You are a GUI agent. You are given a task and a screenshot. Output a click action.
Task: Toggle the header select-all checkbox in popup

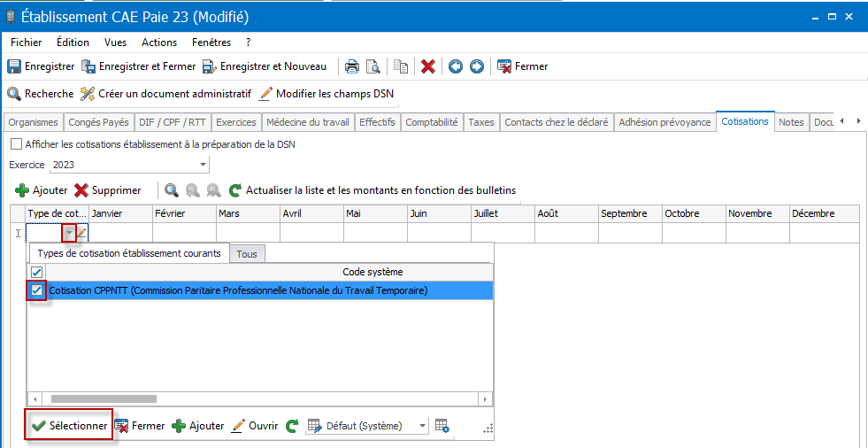pyautogui.click(x=36, y=272)
